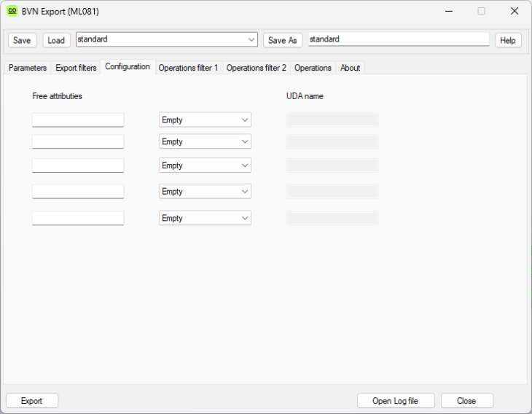Select the Operations filter 1 tab
This screenshot has width=532, height=414.
188,68
